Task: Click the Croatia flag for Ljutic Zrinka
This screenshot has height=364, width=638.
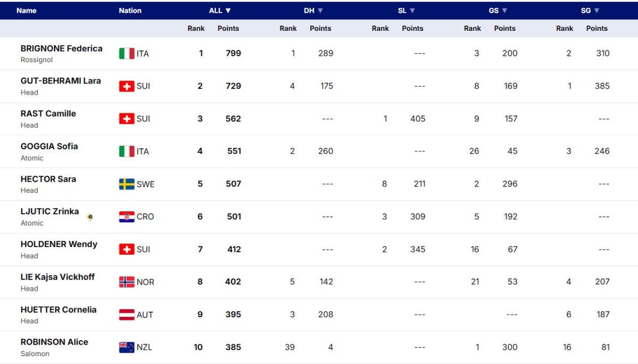Action: (x=127, y=217)
